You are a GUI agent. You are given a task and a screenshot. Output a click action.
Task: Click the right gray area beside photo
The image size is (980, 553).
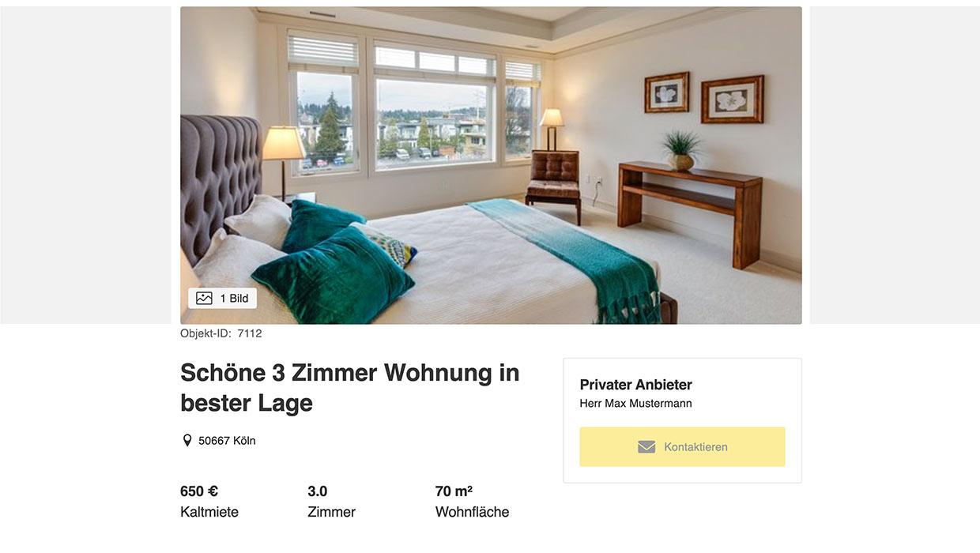tap(895, 165)
